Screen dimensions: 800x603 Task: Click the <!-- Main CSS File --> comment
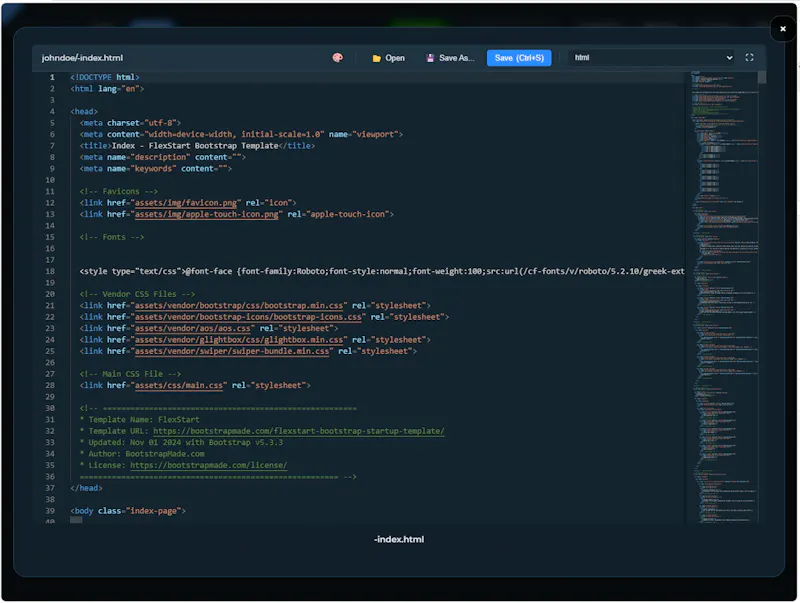pos(130,374)
